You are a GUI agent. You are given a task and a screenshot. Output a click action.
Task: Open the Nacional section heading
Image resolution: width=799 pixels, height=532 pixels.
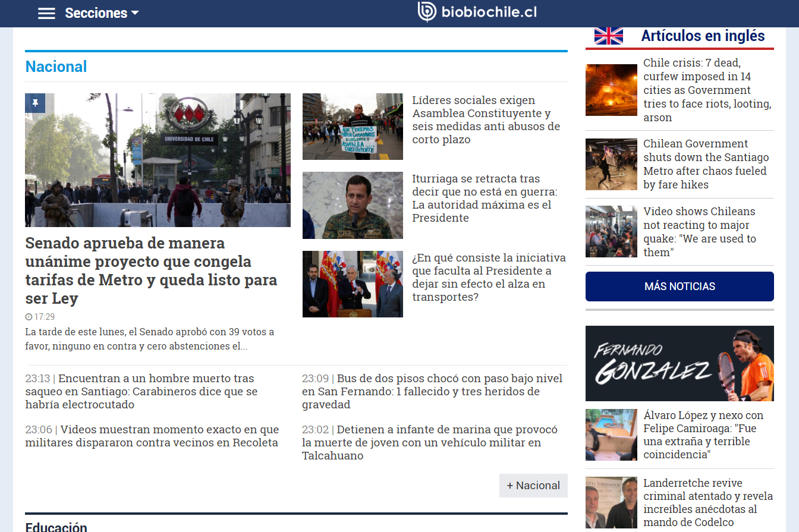[56, 67]
